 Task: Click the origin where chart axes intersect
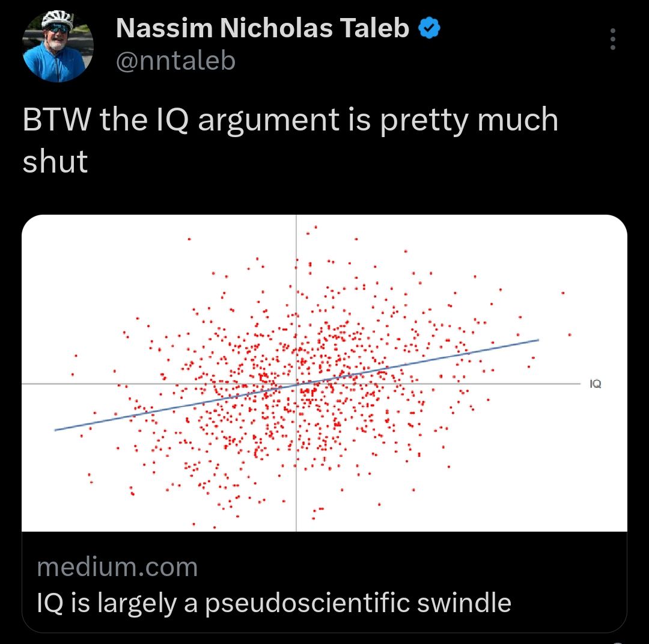click(296, 384)
